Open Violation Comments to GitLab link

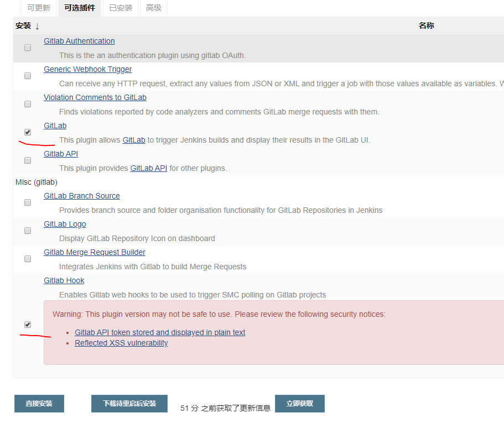[x=95, y=98]
